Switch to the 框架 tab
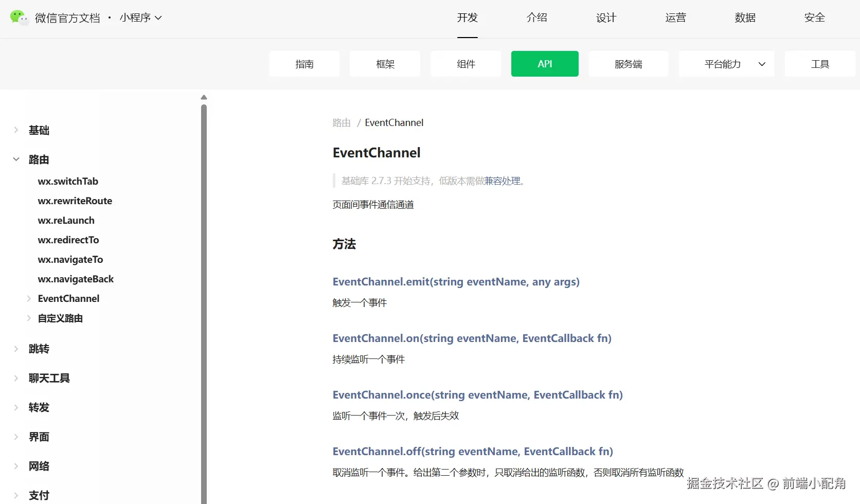Screen dimensions: 860x504 (x=384, y=64)
